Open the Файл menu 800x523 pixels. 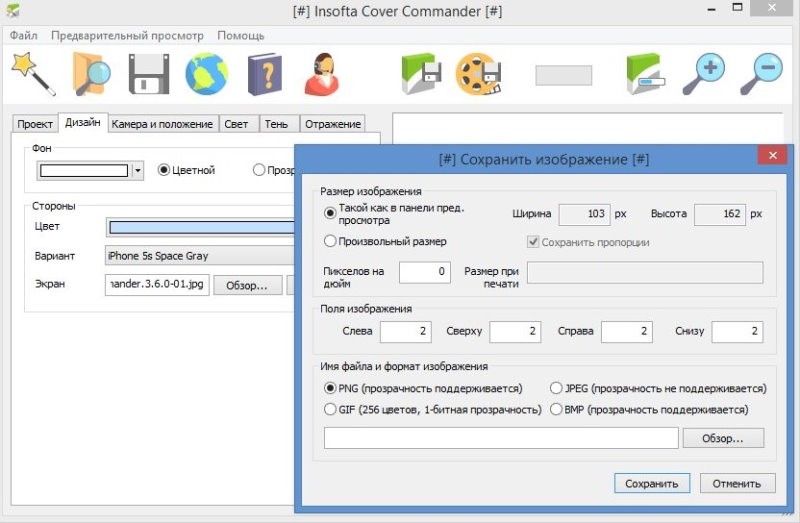pyautogui.click(x=24, y=35)
